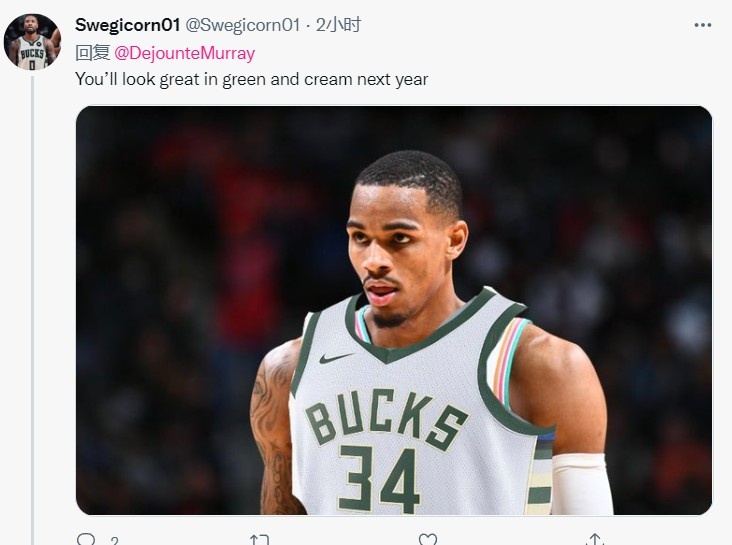Open the three-dot more options menu
The height and width of the screenshot is (545, 732).
[703, 25]
